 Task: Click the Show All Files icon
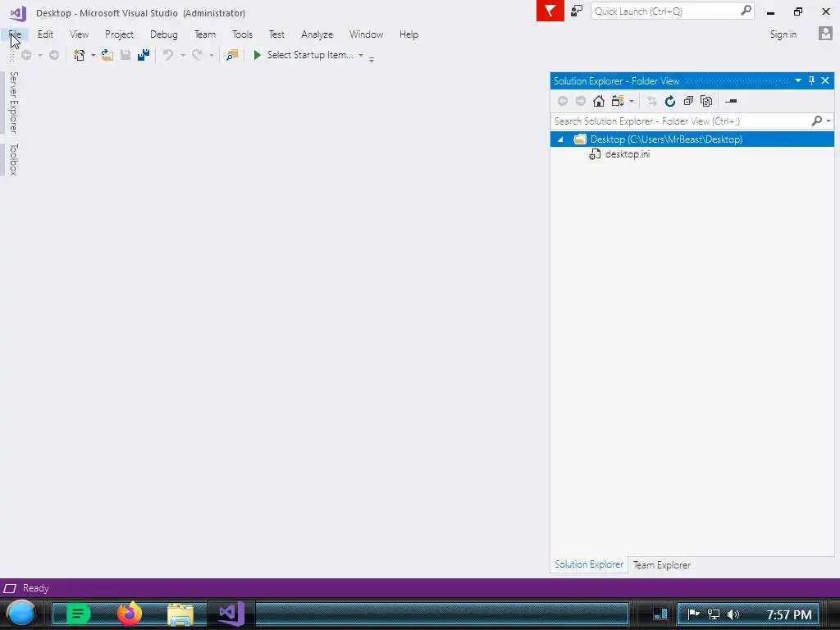(706, 101)
